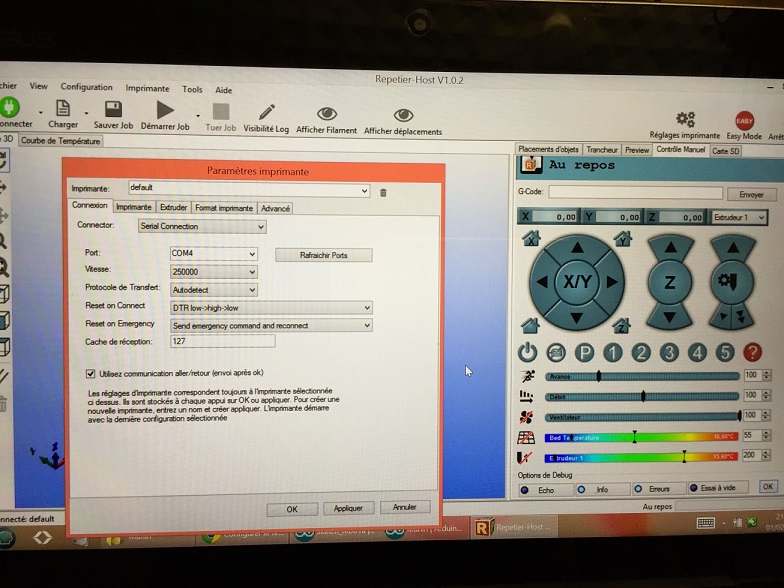Viewport: 784px width, 588px height.
Task: Click the red help question mark
Action: pyautogui.click(x=752, y=352)
